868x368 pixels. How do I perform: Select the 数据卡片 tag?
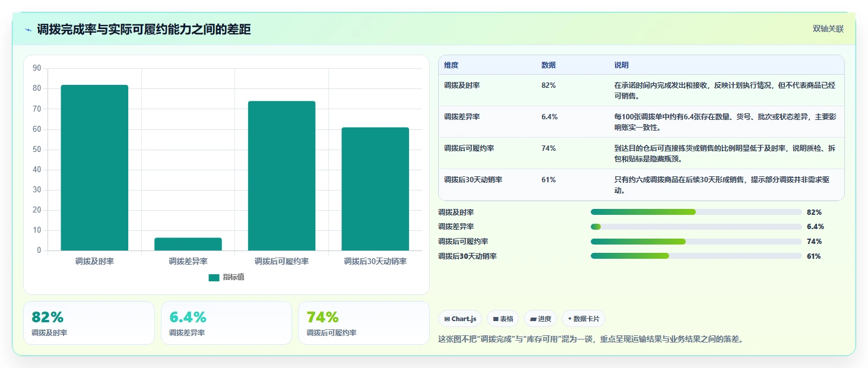[584, 319]
